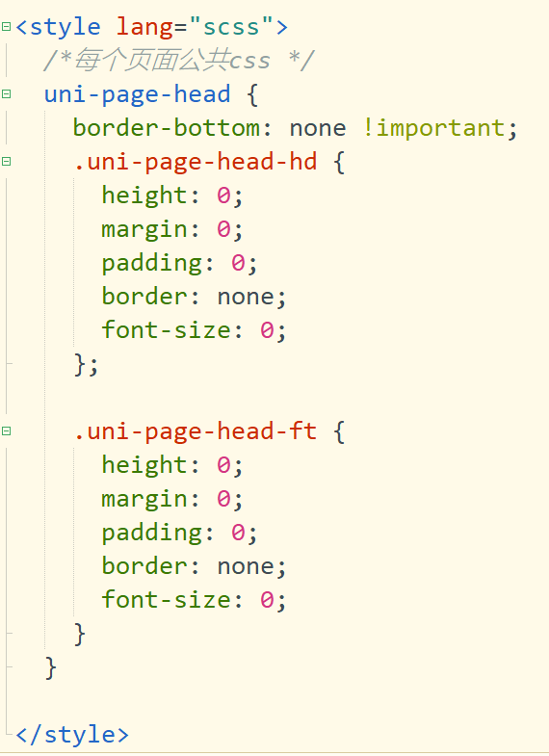The height and width of the screenshot is (756, 549).
Task: Click padding property inside .uni-page-head-ft block
Action: coord(151,534)
